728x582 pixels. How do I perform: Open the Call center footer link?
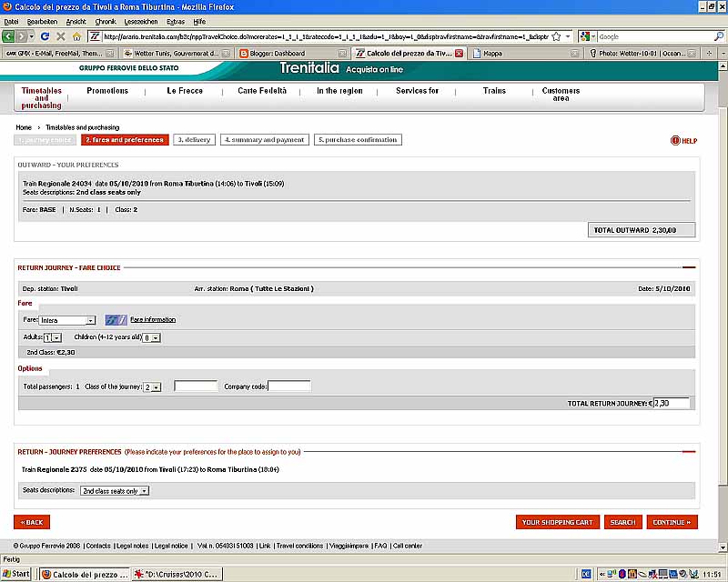pos(408,546)
